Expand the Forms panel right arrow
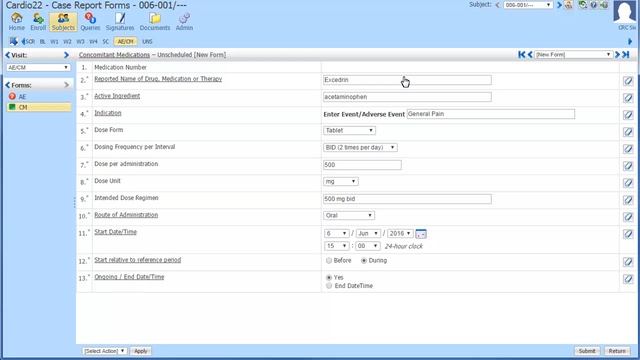This screenshot has width=640, height=360. (67, 85)
